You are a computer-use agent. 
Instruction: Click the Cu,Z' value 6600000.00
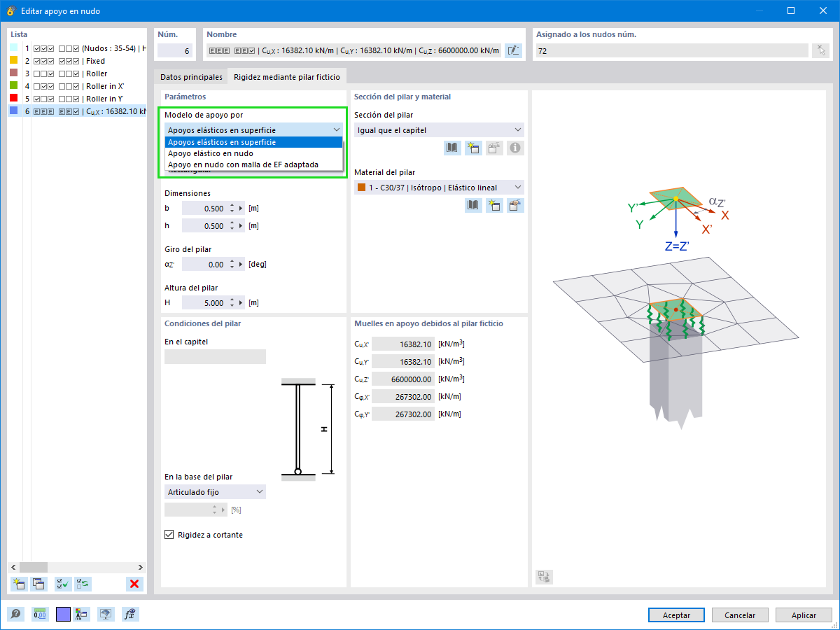pyautogui.click(x=402, y=379)
